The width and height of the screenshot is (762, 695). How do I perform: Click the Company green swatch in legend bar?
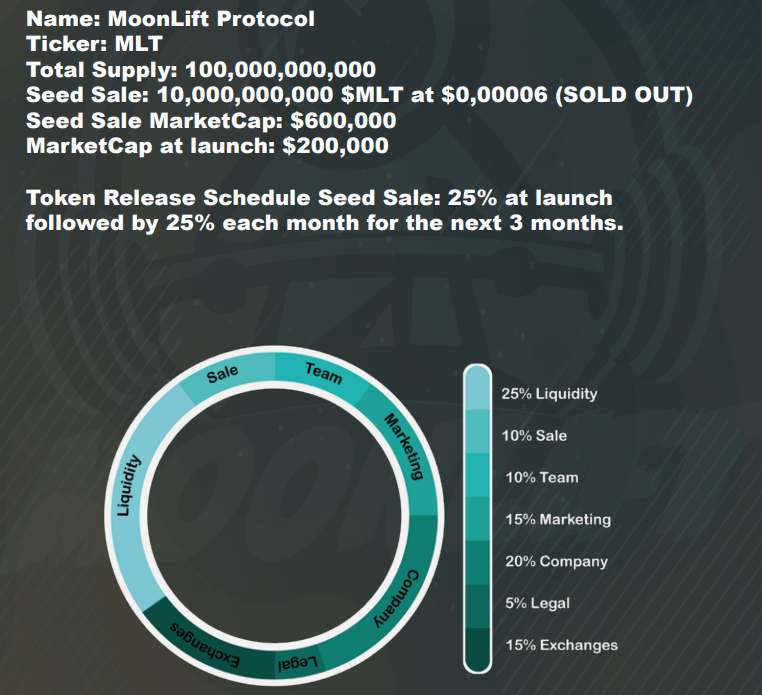(477, 563)
